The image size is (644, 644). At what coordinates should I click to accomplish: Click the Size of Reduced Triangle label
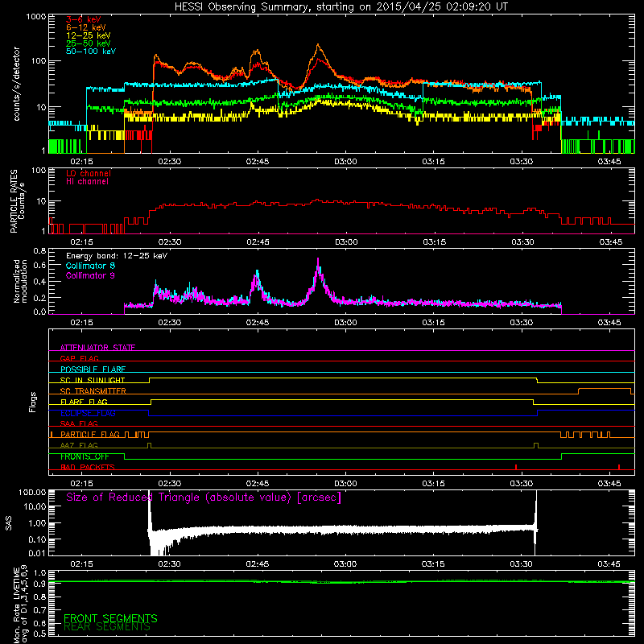204,497
